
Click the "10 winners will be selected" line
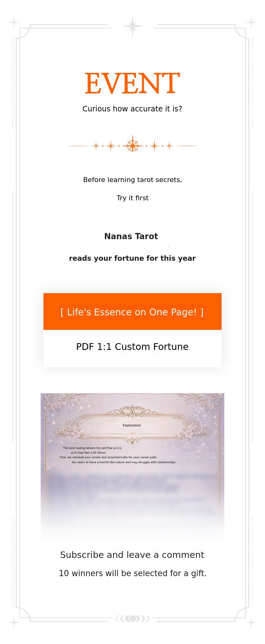coord(132,573)
